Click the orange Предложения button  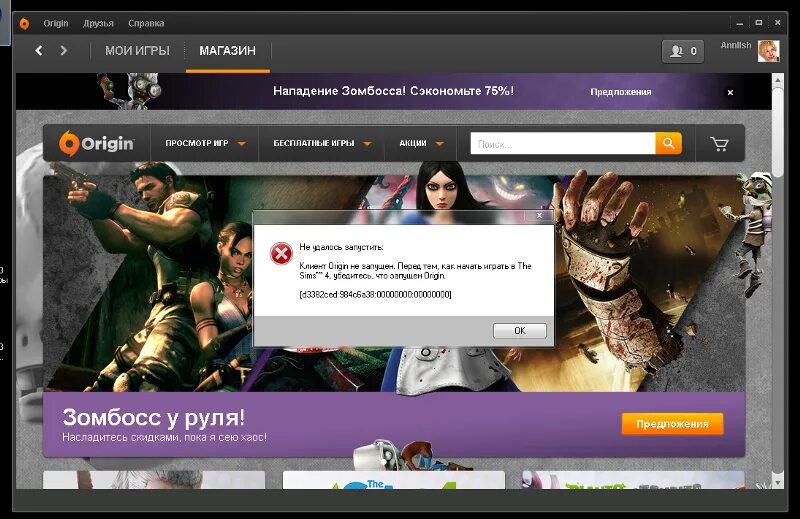coord(672,424)
